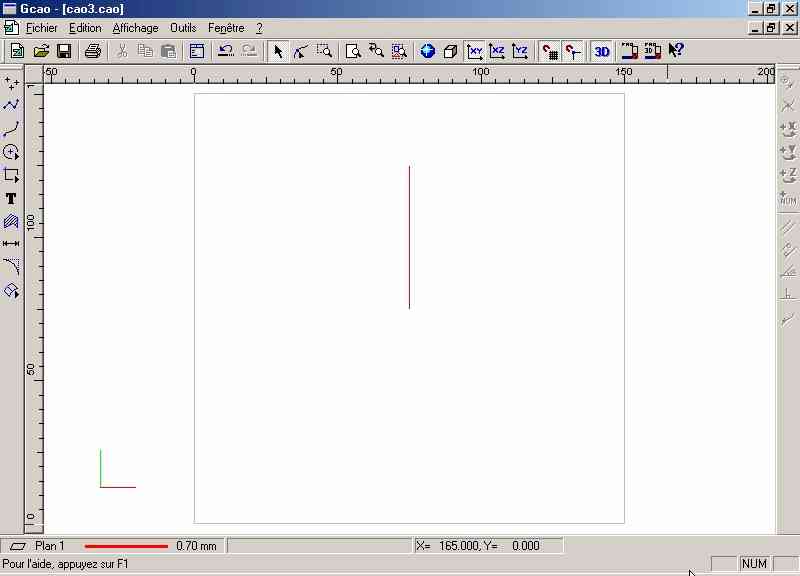The width and height of the screenshot is (800, 576).
Task: Click the rotate around Z icon in right toolbar
Action: (788, 175)
